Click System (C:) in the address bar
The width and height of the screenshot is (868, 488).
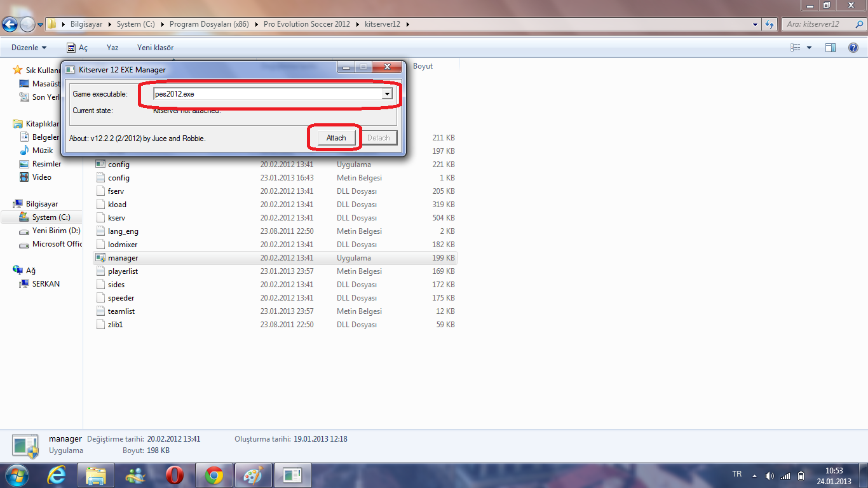tap(135, 24)
